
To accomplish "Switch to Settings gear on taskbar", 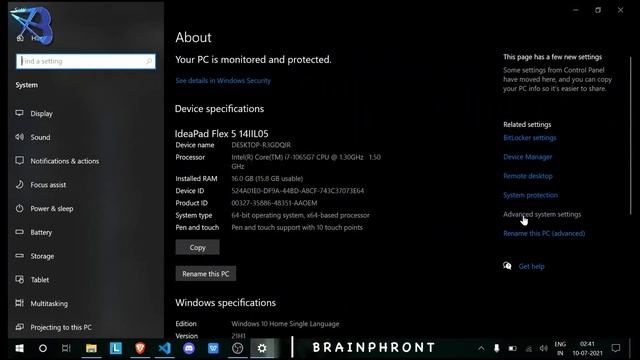I will click(262, 348).
